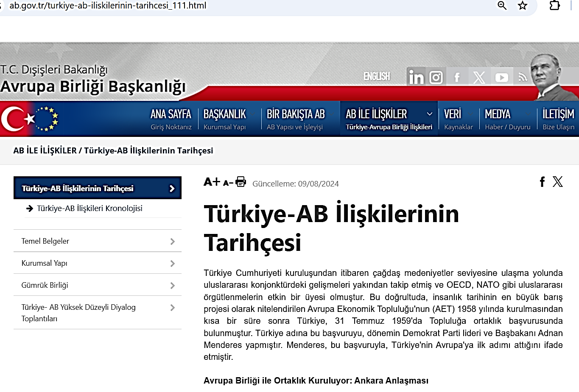The height and width of the screenshot is (392, 579).
Task: Open the YouTube icon in header
Action: [501, 78]
